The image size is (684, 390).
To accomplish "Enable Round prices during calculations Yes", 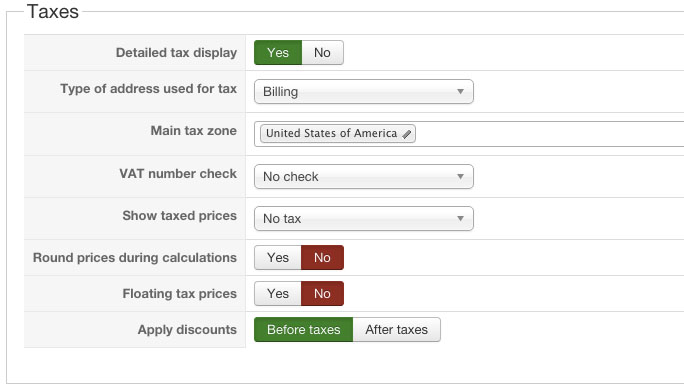I will [278, 257].
